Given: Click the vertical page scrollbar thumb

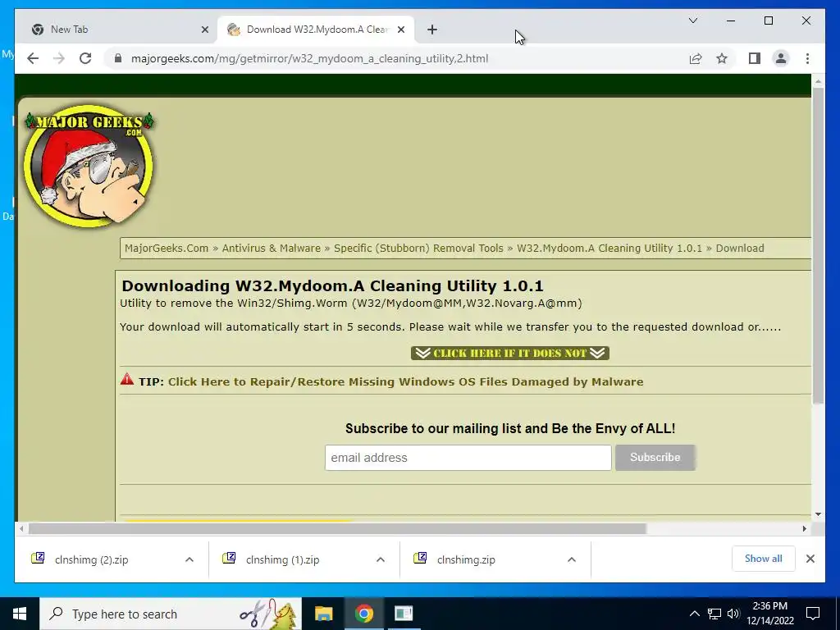Looking at the screenshot, I should click(x=818, y=245).
